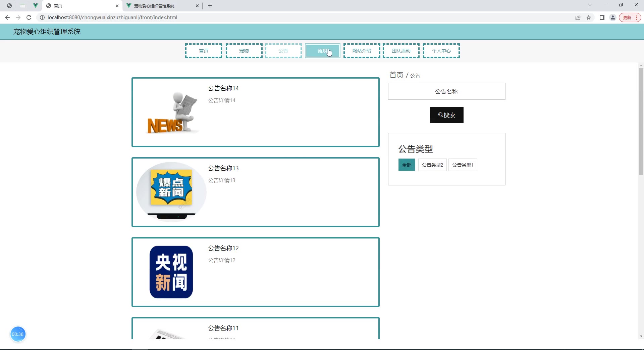Open the second pinned blank tab

click(x=22, y=6)
